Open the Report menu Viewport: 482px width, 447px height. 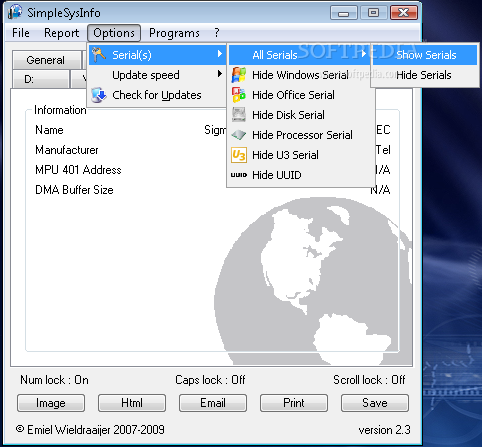61,33
